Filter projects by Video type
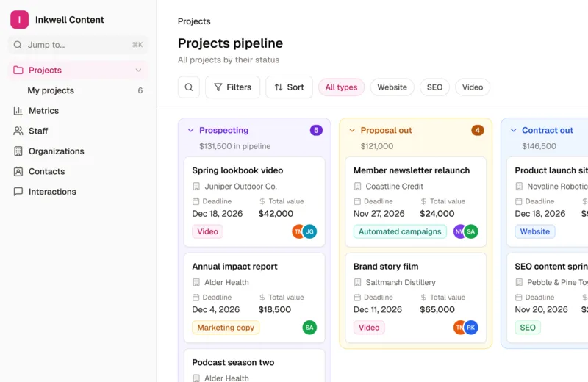Image resolution: width=588 pixels, height=382 pixels. (473, 87)
